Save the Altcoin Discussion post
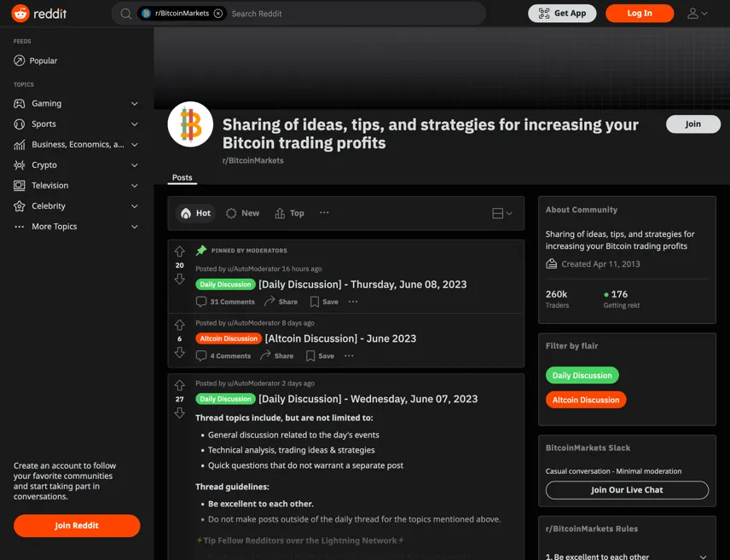This screenshot has width=730, height=560. (321, 355)
